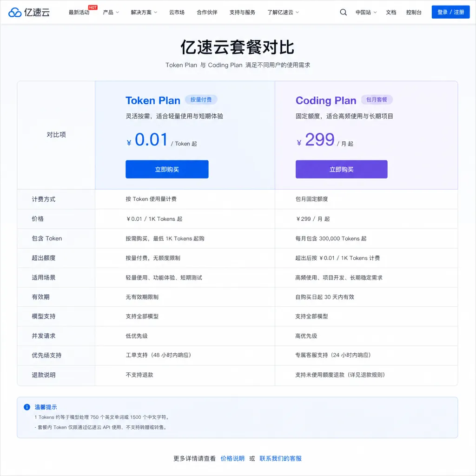476x476 pixels.
Task: Open 合作伙伴 page
Action: [207, 13]
